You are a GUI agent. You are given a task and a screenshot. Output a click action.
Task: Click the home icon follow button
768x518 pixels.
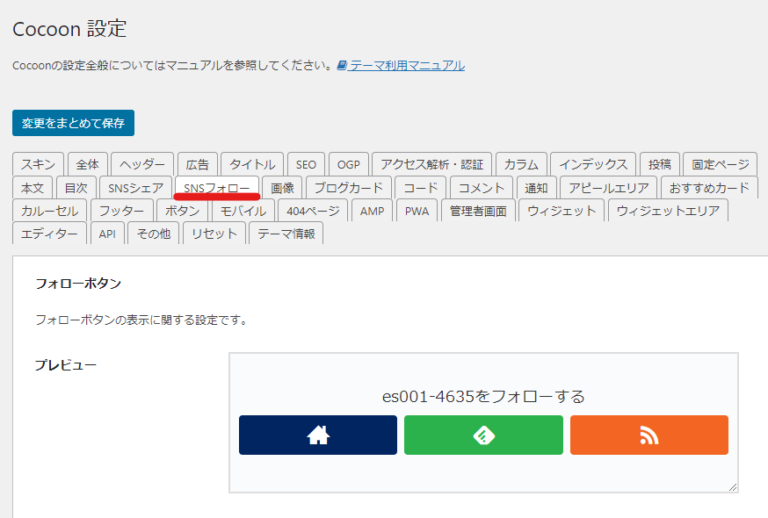(317, 435)
